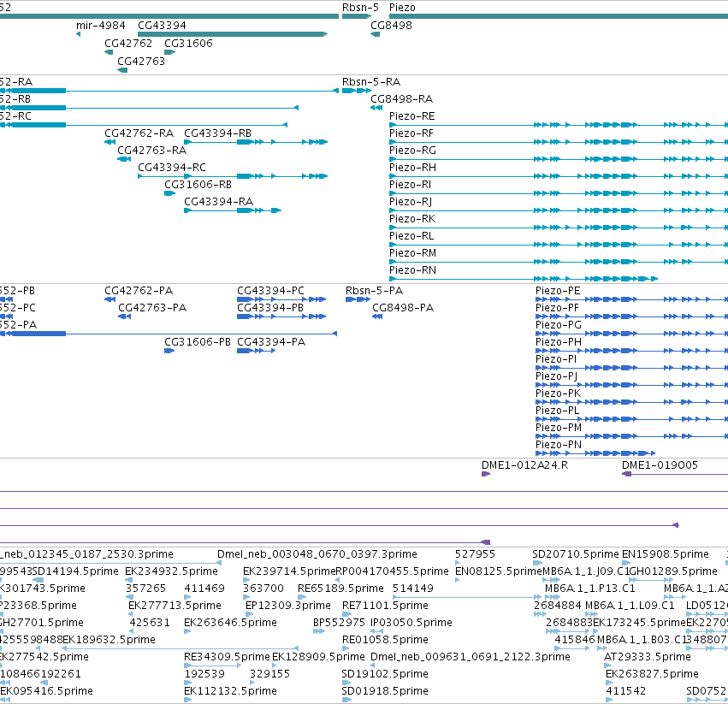The image size is (728, 704).
Task: Select the CG43394-PC protein feature
Action: pyautogui.click(x=270, y=291)
